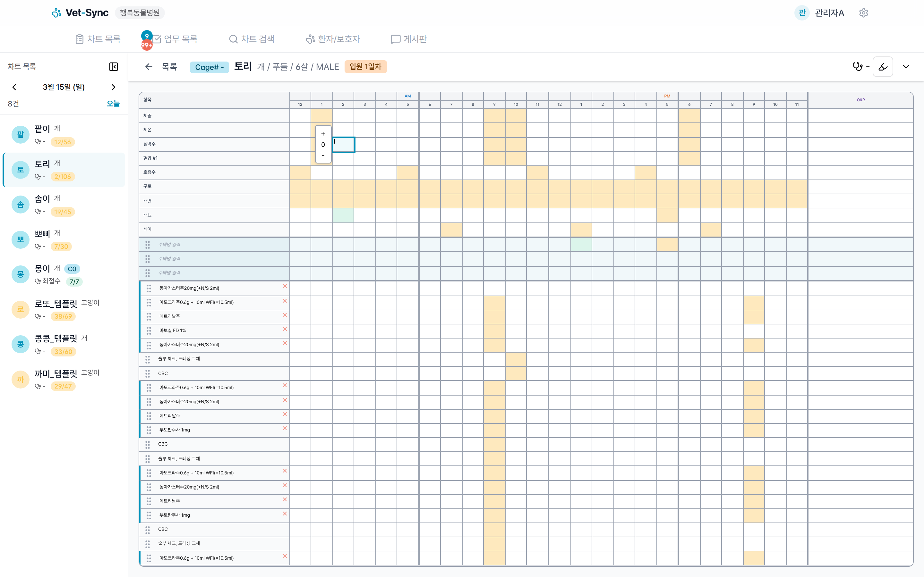This screenshot has height=577, width=924.
Task: Grab the drag handle of 메트리날주 row
Action: coord(149,316)
